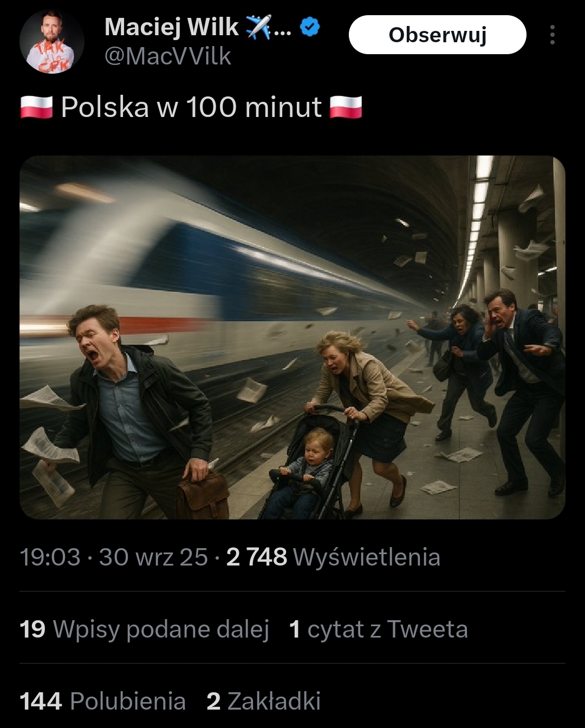The height and width of the screenshot is (728, 585).
Task: Open the speeding train image
Action: [x=292, y=337]
